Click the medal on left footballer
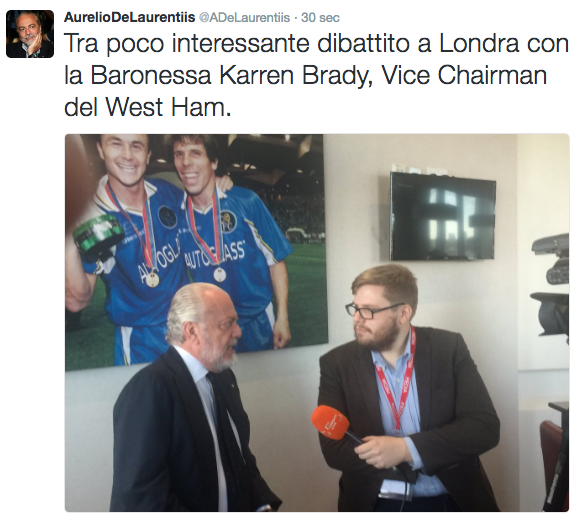Image resolution: width=580 pixels, height=518 pixels. 152,280
